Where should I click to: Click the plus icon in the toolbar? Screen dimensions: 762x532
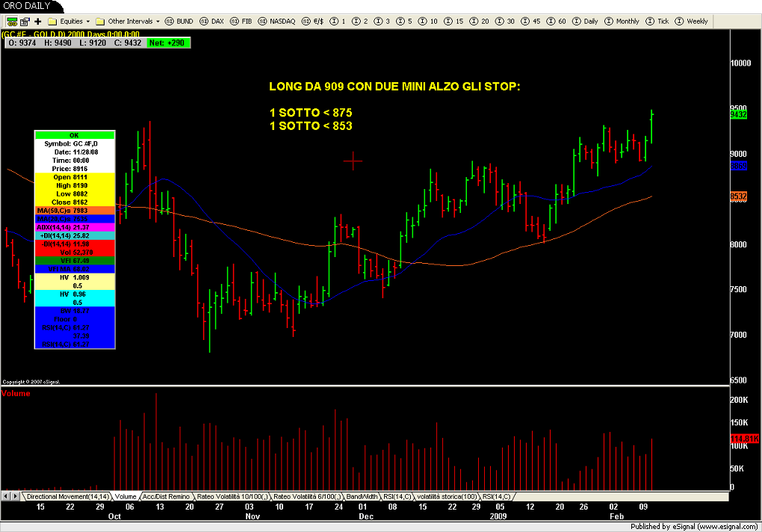37,21
